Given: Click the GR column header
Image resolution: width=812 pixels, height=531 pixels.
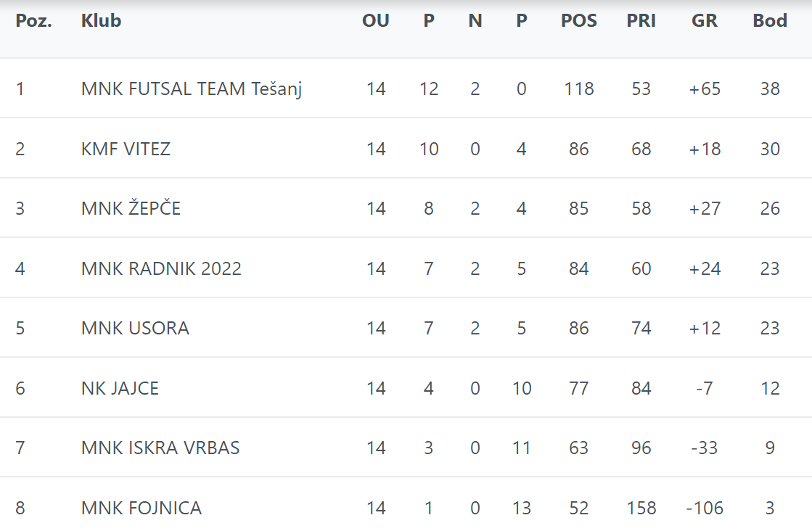Looking at the screenshot, I should 705,21.
